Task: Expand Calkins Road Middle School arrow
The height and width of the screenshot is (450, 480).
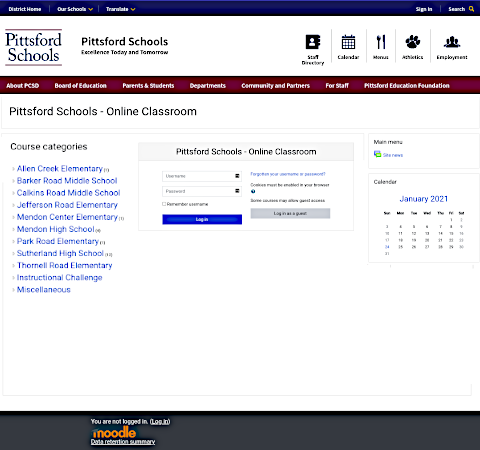Action: click(x=13, y=193)
